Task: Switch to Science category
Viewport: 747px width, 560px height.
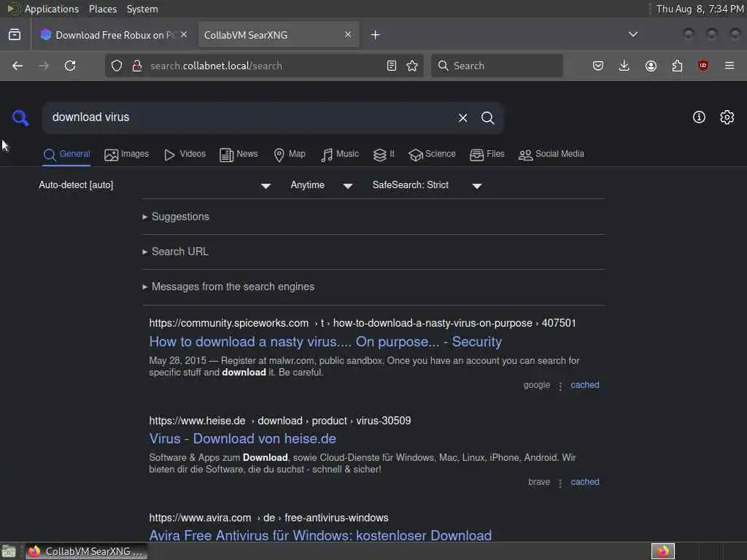Action: (x=432, y=155)
